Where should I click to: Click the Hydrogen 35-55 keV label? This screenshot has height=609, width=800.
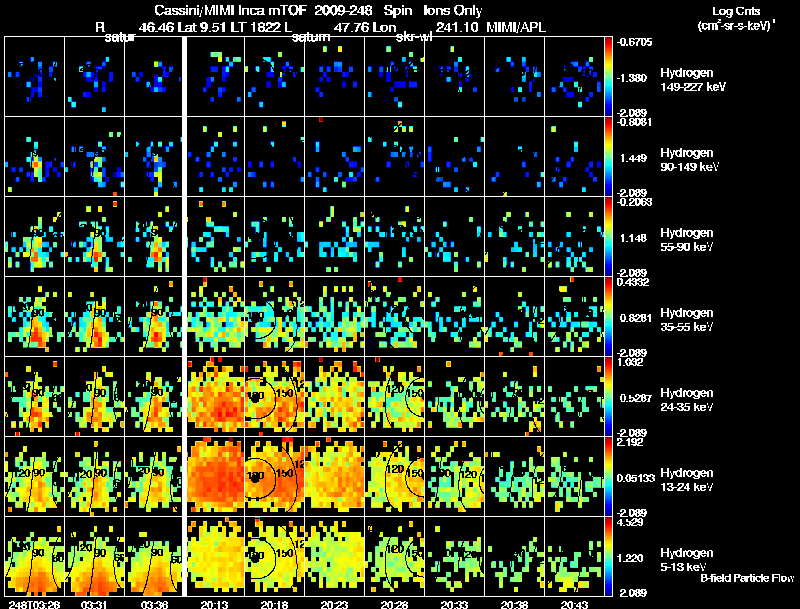pyautogui.click(x=687, y=320)
